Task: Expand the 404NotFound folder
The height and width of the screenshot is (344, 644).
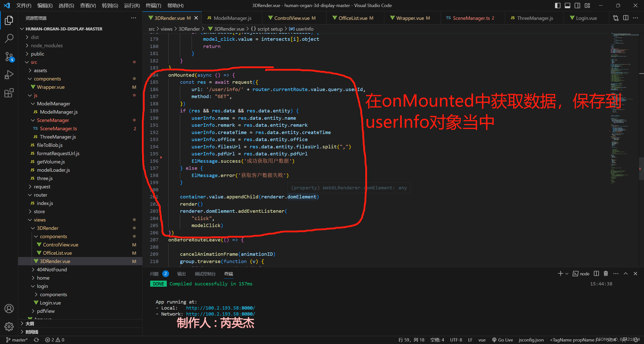Action: click(x=52, y=269)
